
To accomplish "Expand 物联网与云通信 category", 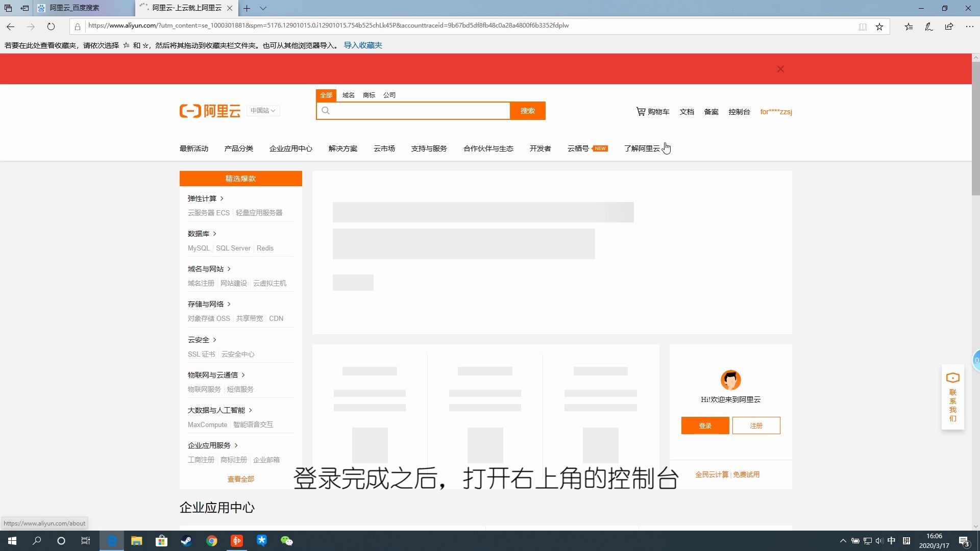I will click(216, 375).
